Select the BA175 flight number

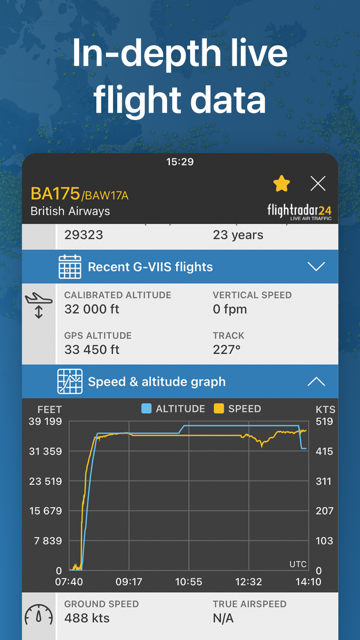(56, 194)
